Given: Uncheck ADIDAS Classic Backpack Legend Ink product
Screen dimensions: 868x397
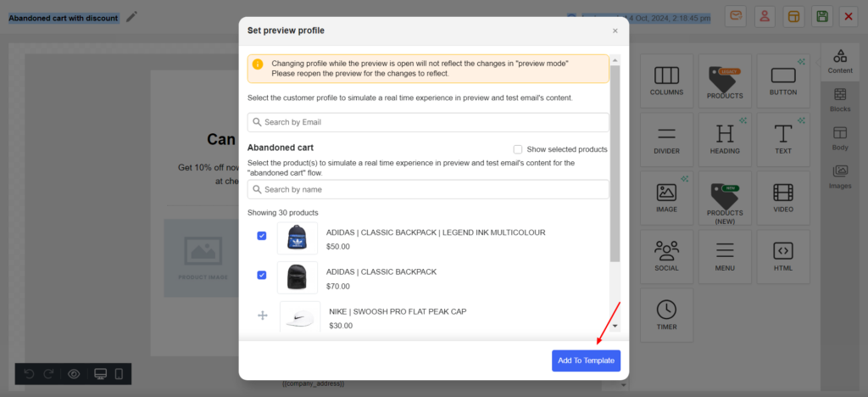Looking at the screenshot, I should pyautogui.click(x=262, y=236).
